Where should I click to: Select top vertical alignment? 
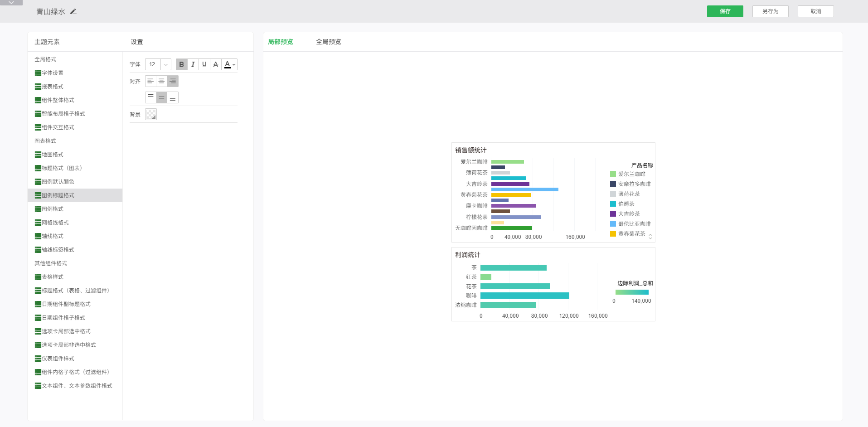pos(150,97)
